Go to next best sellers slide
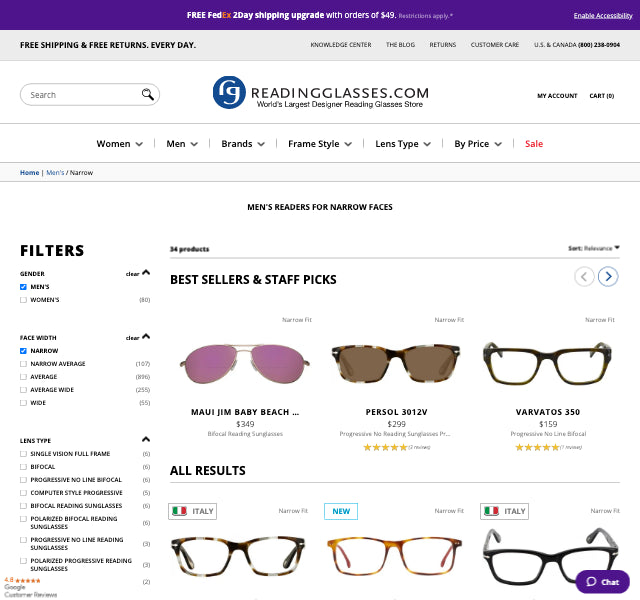Image resolution: width=640 pixels, height=600 pixels. click(x=608, y=276)
